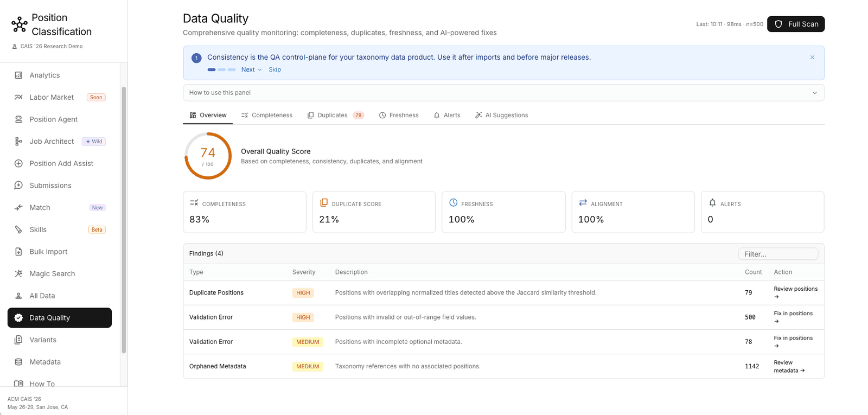868x415 pixels.
Task: Click the count value '1142'
Action: pyautogui.click(x=752, y=367)
